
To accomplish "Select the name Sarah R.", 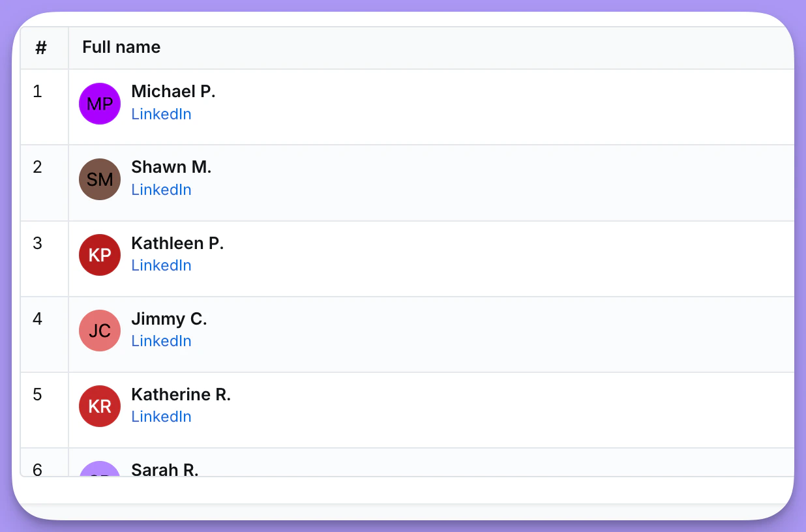I will [165, 469].
